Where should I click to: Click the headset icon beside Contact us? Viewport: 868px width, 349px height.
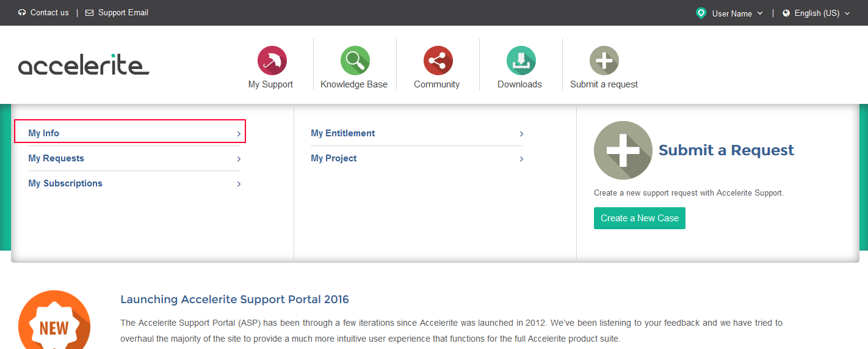tap(22, 13)
